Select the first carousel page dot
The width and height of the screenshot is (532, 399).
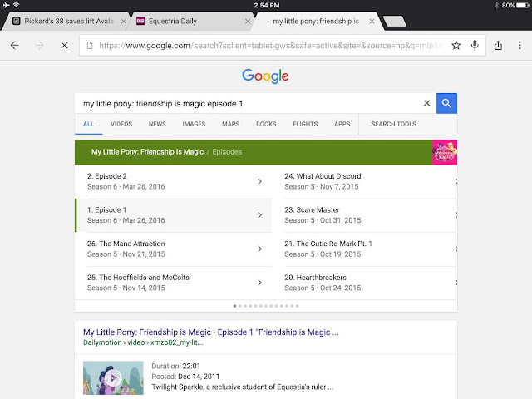click(x=234, y=306)
